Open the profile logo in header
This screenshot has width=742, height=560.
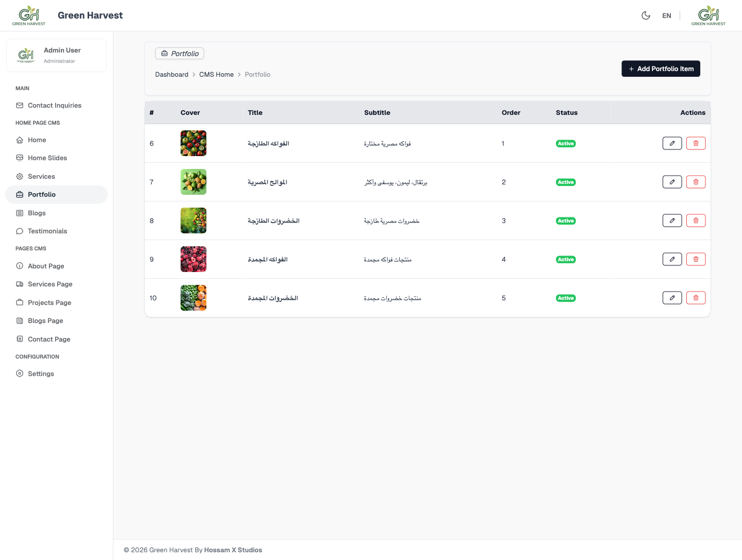click(x=709, y=15)
